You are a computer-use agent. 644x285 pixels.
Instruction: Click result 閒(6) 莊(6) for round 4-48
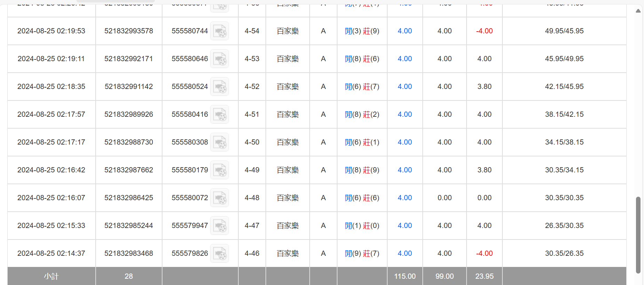(362, 198)
